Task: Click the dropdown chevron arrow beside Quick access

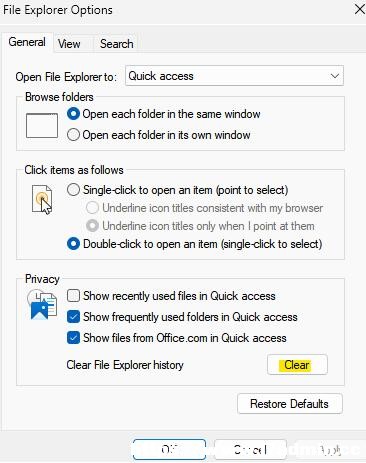Action: click(335, 76)
